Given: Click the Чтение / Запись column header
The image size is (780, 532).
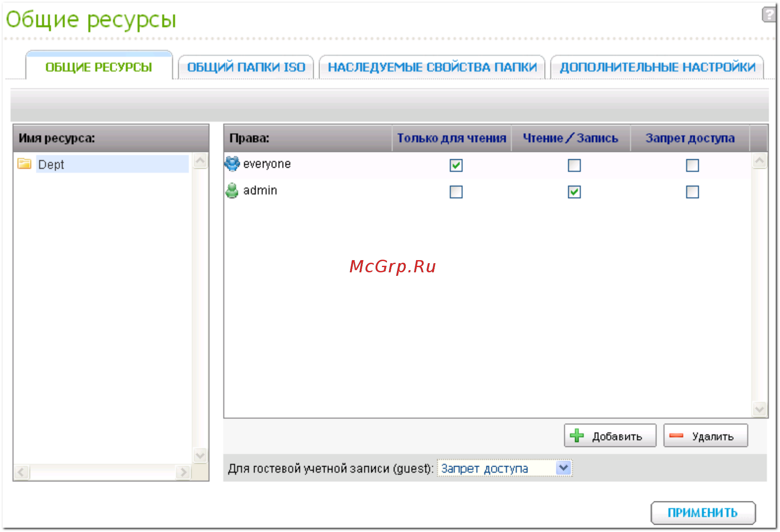Looking at the screenshot, I should click(570, 138).
